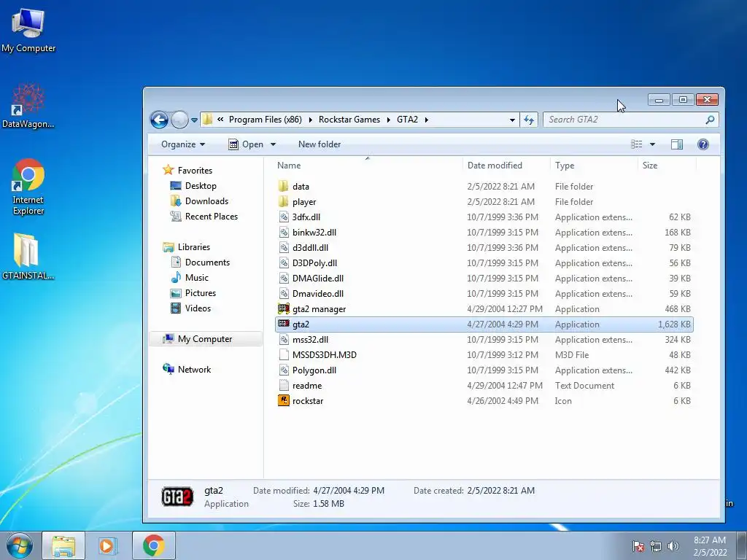The image size is (747, 560).
Task: Open the GTAINSTAL desktop folder
Action: click(28, 256)
